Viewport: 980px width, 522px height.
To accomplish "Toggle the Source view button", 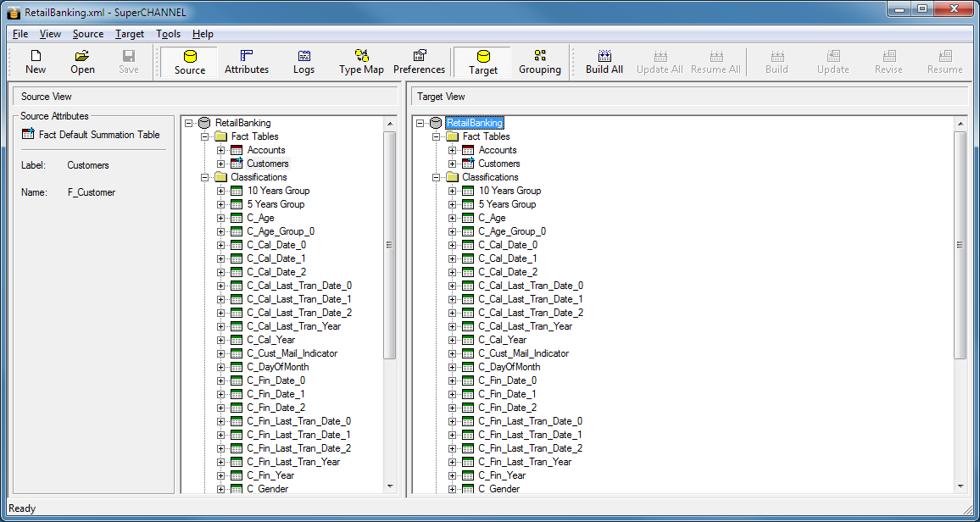I will coord(190,62).
